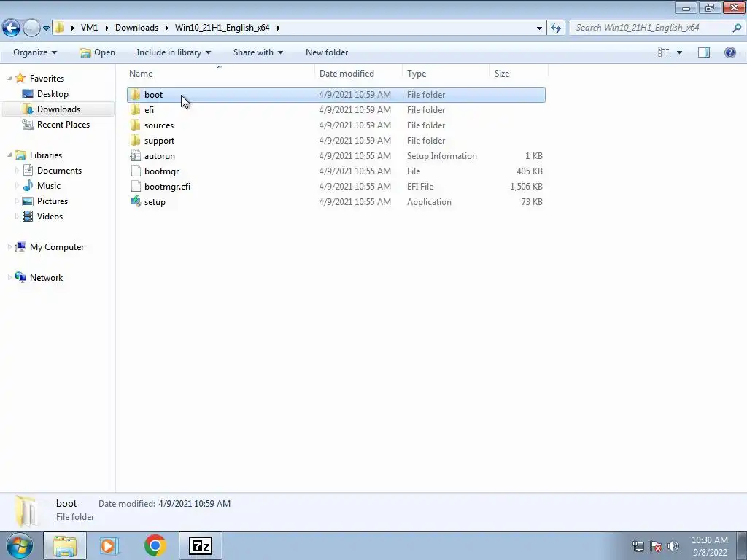Sort by the Size column
The width and height of the screenshot is (747, 560).
tap(519, 74)
